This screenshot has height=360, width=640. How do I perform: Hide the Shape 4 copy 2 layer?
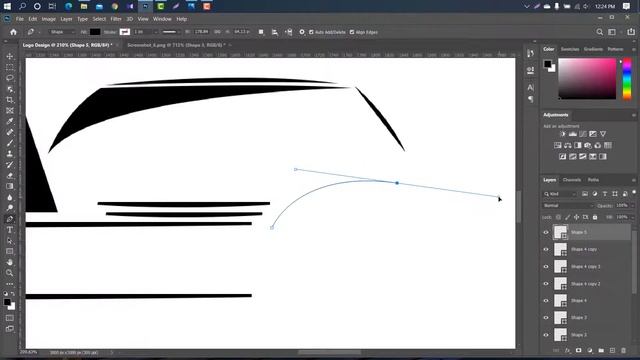click(546, 284)
